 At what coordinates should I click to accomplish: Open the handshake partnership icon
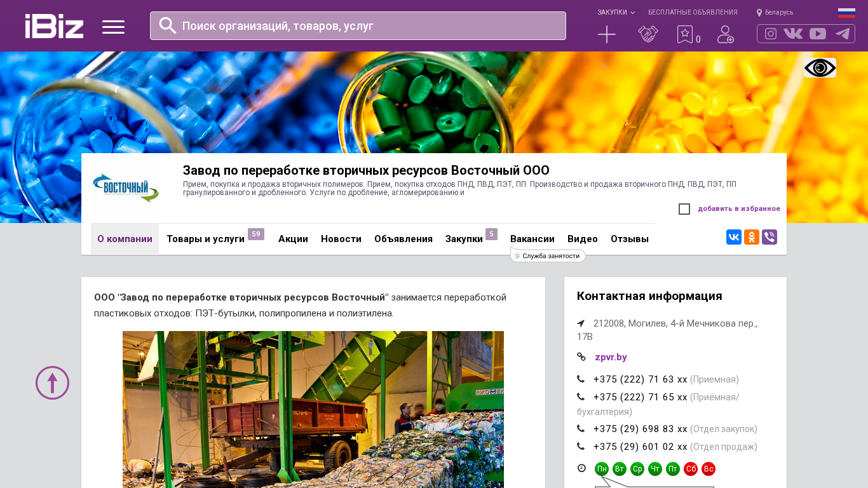tap(648, 34)
